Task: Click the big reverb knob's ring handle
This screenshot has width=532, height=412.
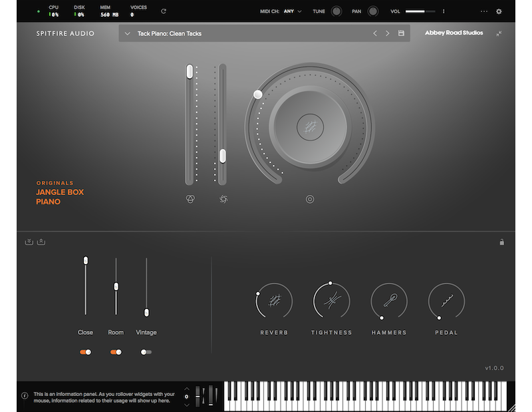Action: (258, 95)
